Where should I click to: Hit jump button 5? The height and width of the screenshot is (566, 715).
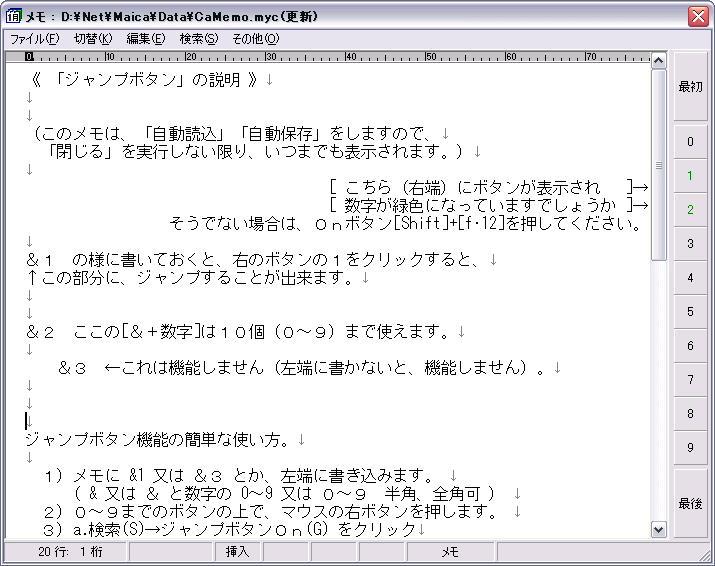pyautogui.click(x=690, y=312)
